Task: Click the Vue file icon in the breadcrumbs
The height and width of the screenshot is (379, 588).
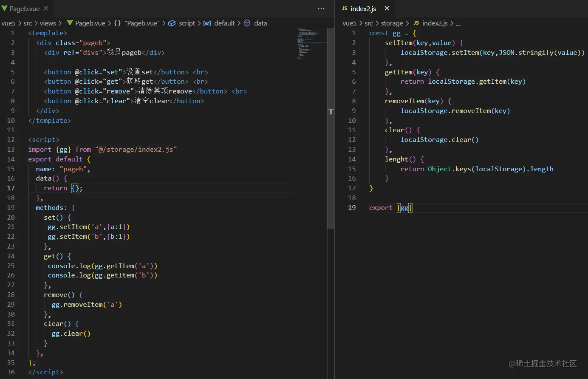Action: click(x=70, y=23)
